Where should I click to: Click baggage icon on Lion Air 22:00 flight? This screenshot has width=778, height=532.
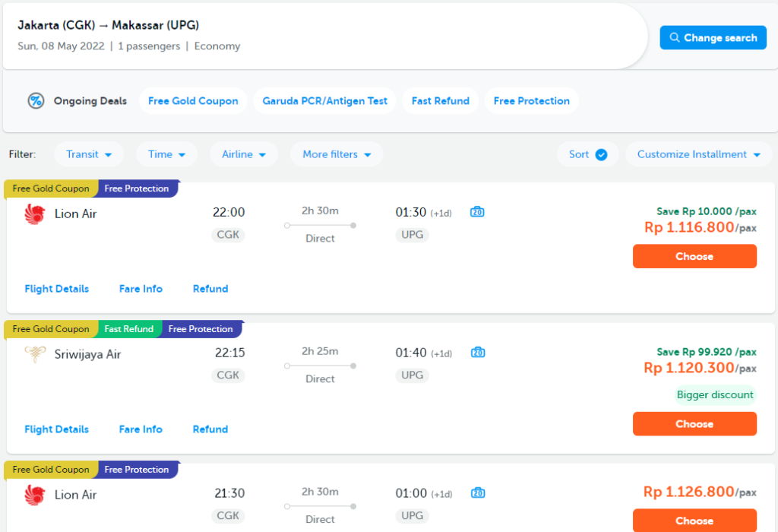[477, 212]
